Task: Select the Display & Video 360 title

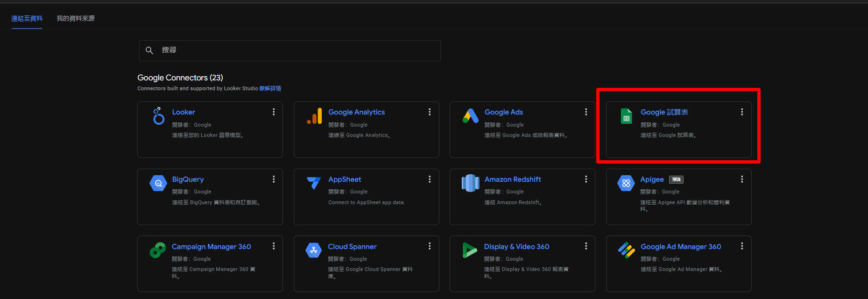Action: click(517, 247)
